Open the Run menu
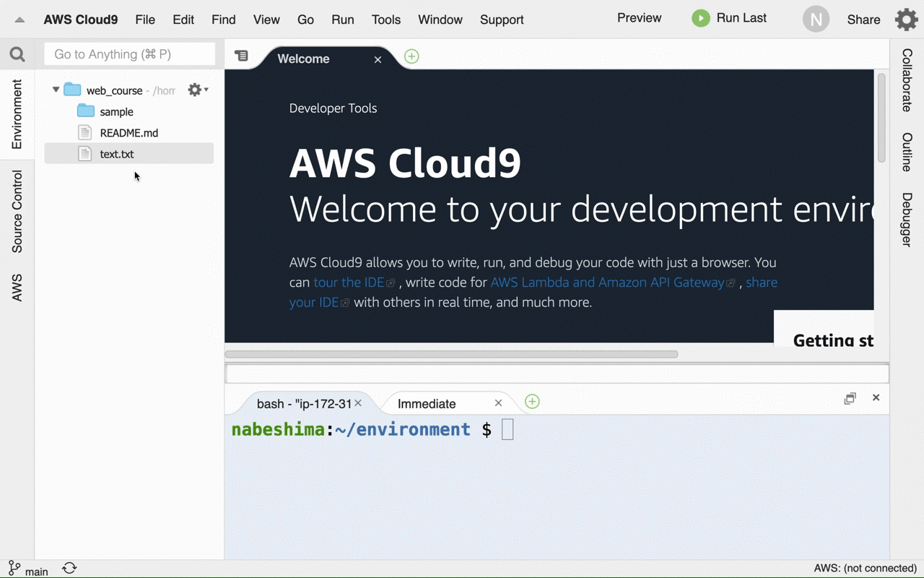 pyautogui.click(x=343, y=20)
